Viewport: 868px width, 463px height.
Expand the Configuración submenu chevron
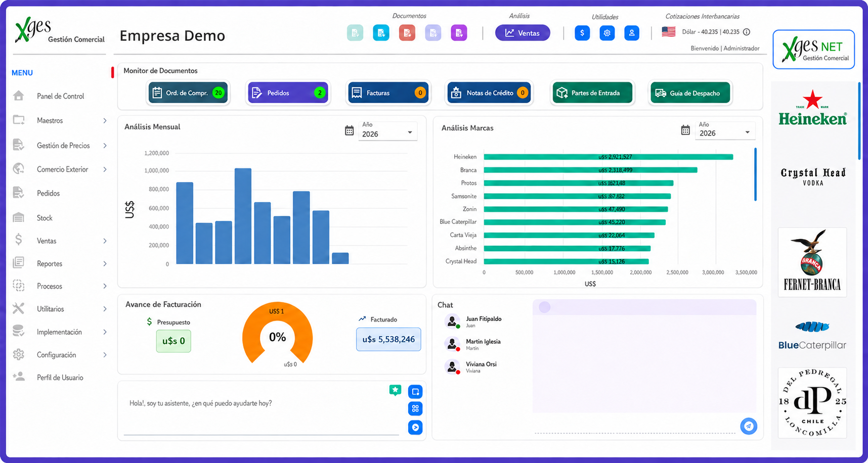105,355
